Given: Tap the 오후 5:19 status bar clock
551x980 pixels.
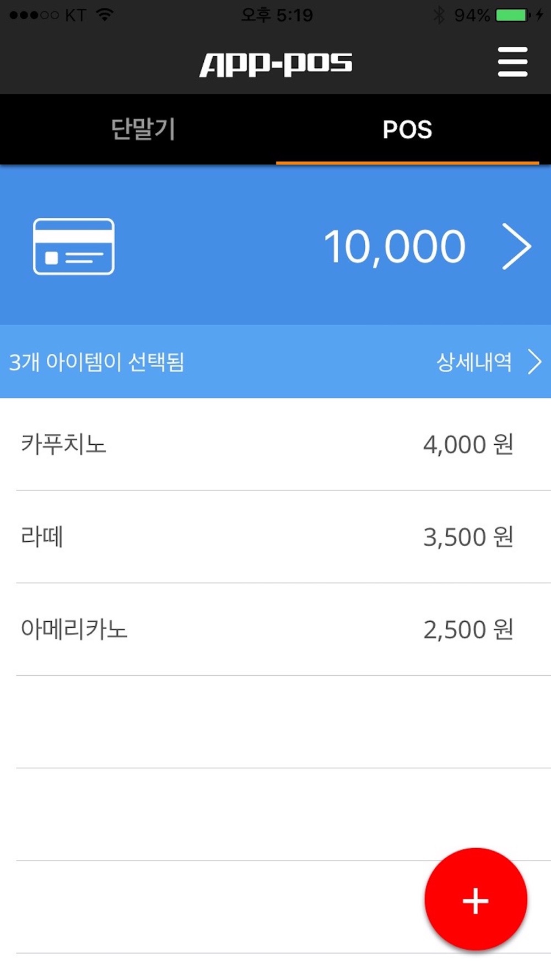Looking at the screenshot, I should point(277,15).
